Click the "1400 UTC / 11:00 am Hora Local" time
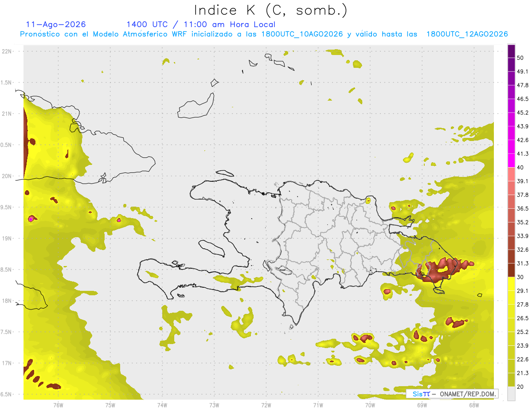This screenshot has width=532, height=411. coord(201,24)
